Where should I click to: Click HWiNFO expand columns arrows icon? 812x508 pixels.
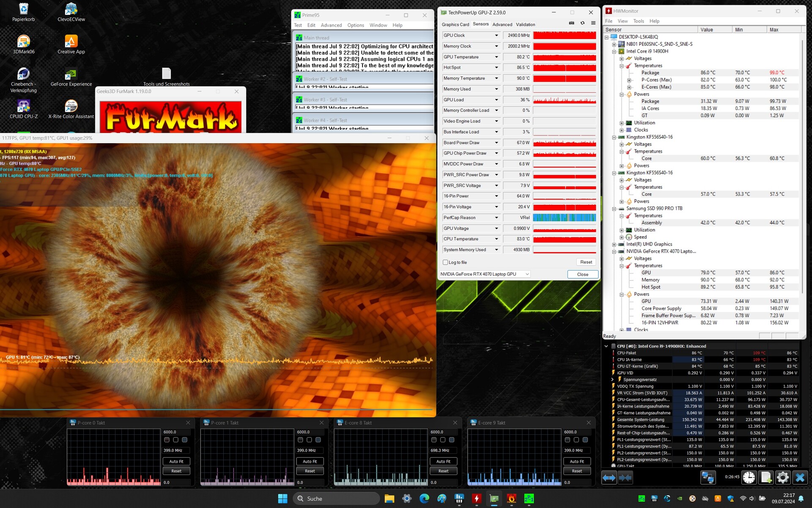point(609,478)
